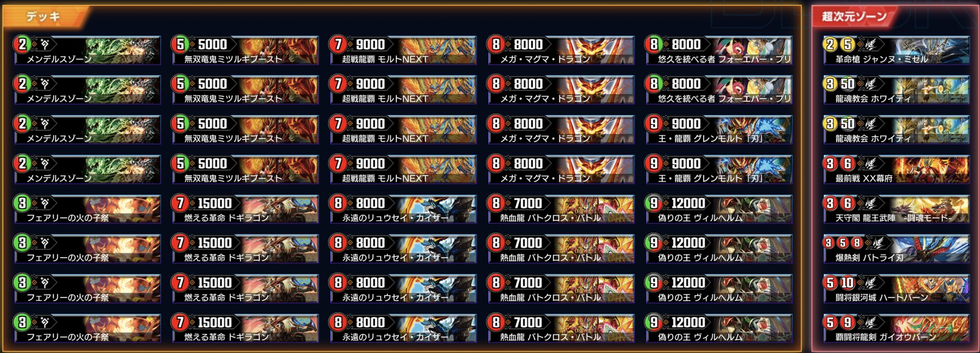Screen dimensions: 980x353
Task: Click the spell type icon on first フェアリーの火の子祭
Action: (x=45, y=203)
